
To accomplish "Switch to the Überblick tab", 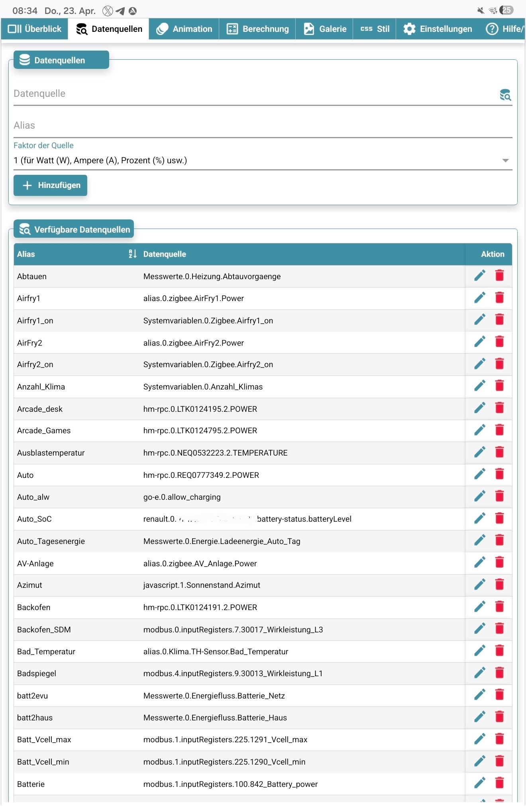I will coord(35,29).
